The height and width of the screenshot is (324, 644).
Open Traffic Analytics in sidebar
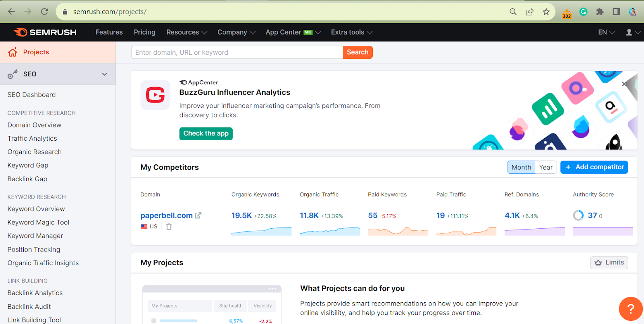32,138
